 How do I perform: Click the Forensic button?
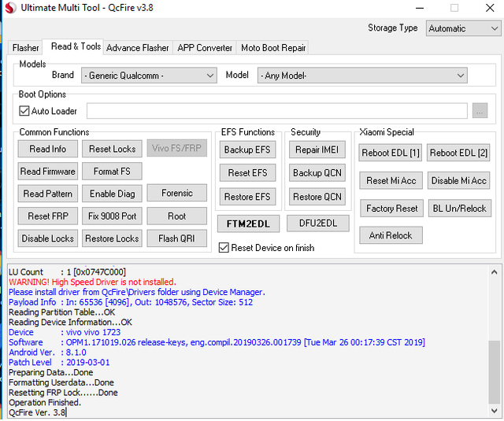coord(177,193)
